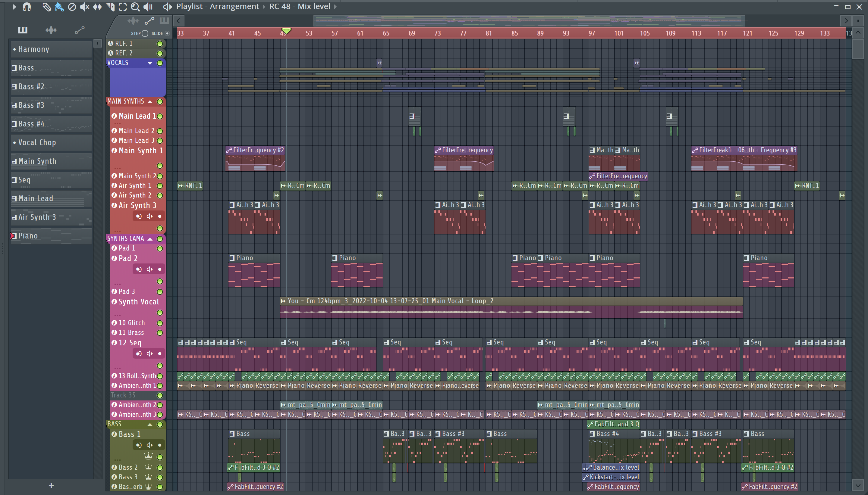The width and height of the screenshot is (868, 495).
Task: Select the FilterFreak1 Frequency #3 automation clip
Action: tap(744, 159)
